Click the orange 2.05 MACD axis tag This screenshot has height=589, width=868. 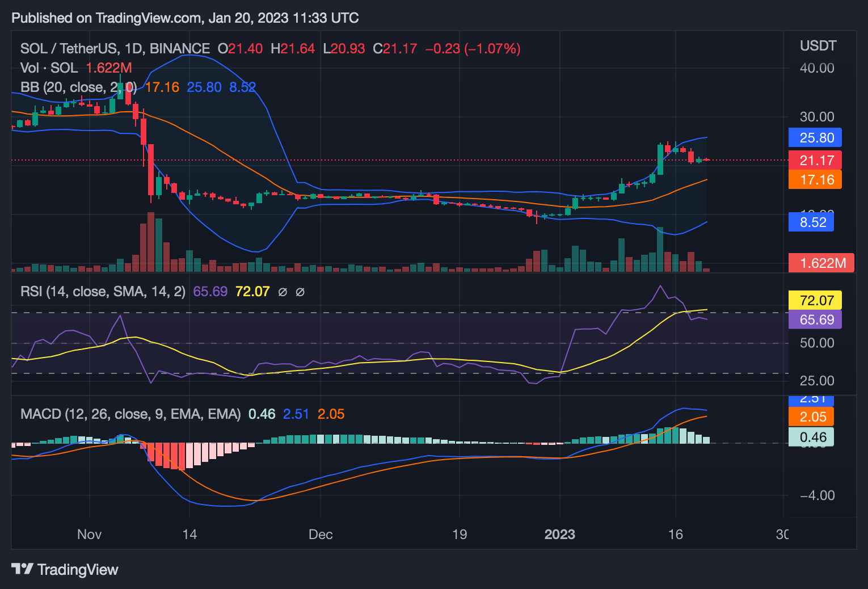point(811,417)
